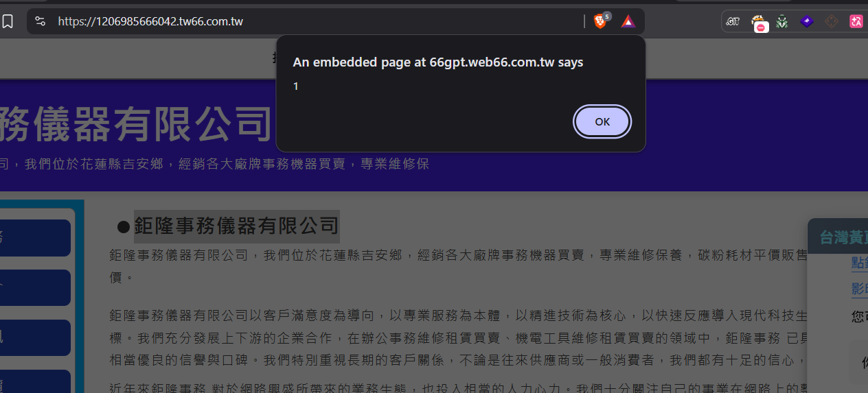The image size is (868, 393).
Task: Click the third blue sidebar menu button
Action: pyautogui.click(x=35, y=337)
